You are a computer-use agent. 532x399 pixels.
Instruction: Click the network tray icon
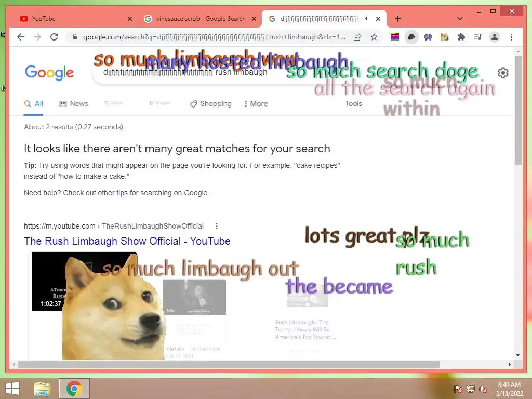tap(471, 389)
